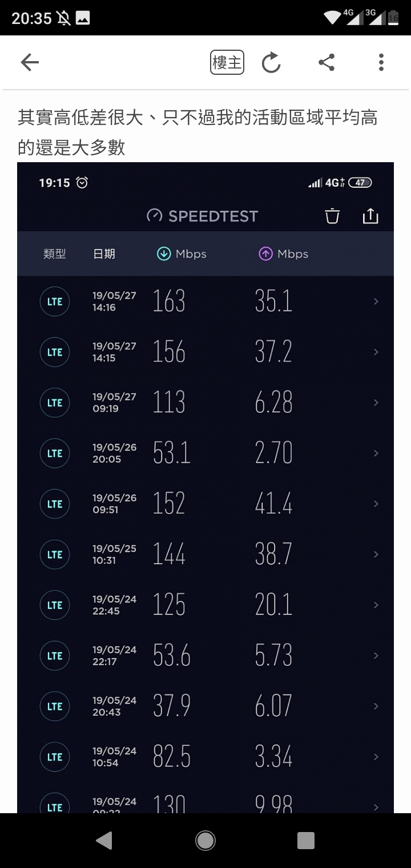Tap the trash icon in the Speedtest header
This screenshot has height=868, width=411.
coord(332,216)
